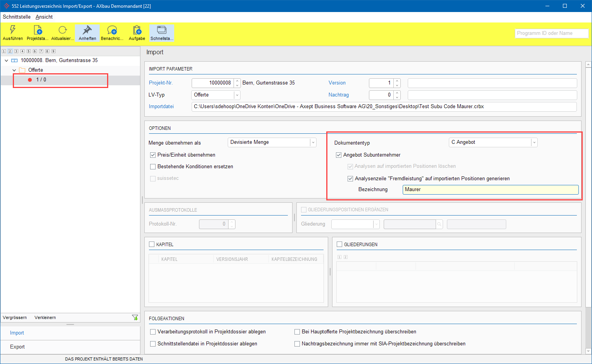The width and height of the screenshot is (592, 364).
Task: Open the Schnittstelle menu
Action: [17, 17]
